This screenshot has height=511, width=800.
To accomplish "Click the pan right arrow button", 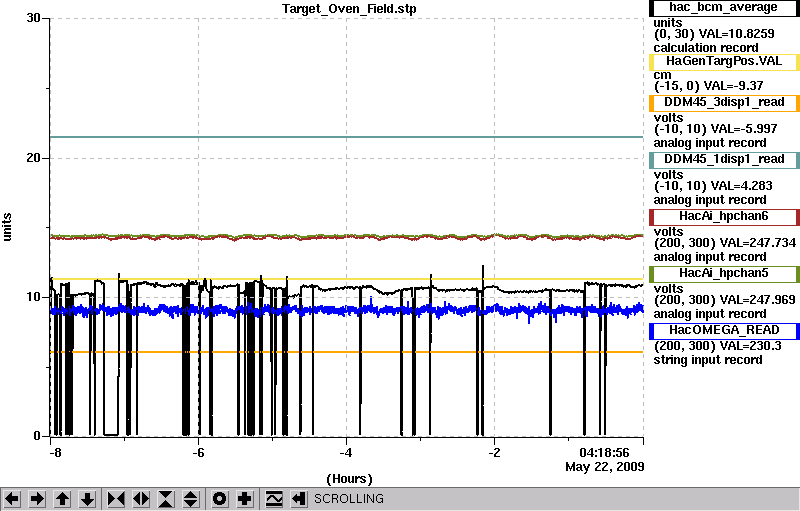I will [x=37, y=499].
